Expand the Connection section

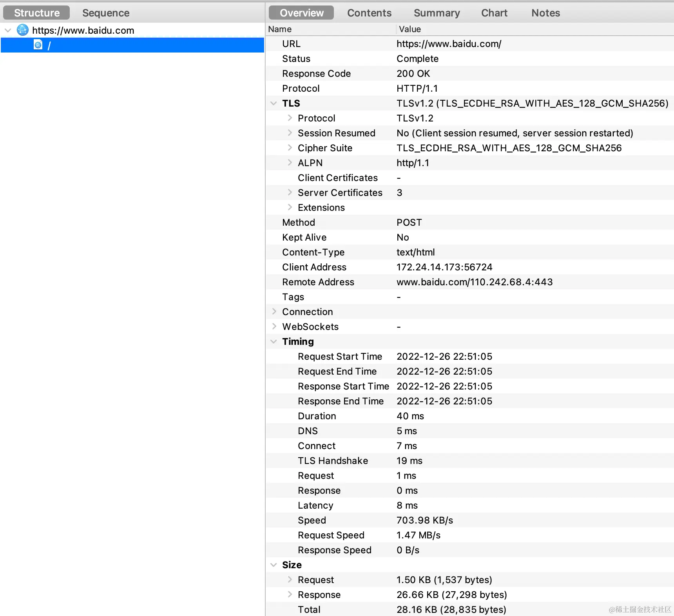[x=274, y=312]
